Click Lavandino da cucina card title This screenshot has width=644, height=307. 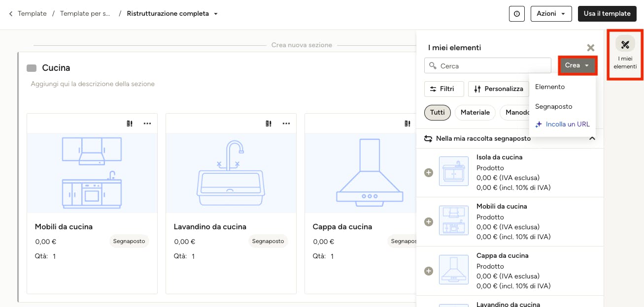click(210, 227)
